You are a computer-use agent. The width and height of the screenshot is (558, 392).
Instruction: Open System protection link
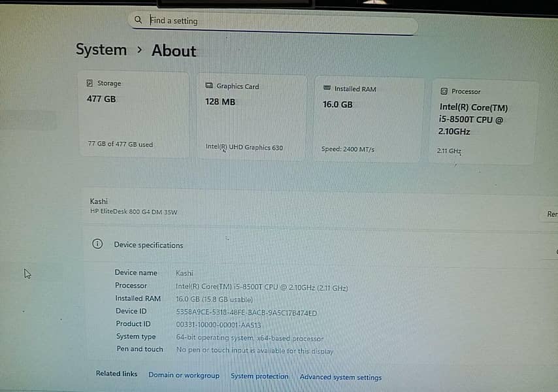pos(259,376)
